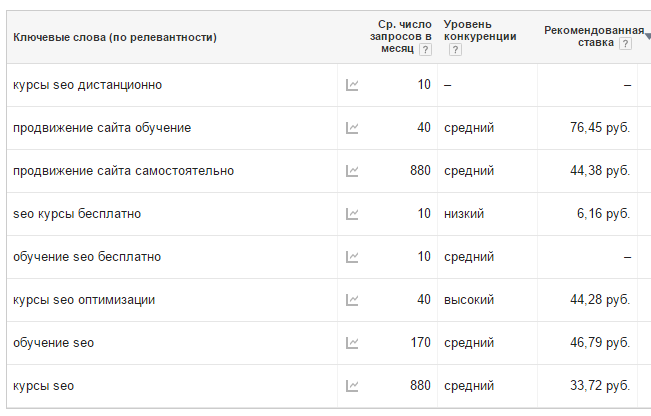Show trend chart for курсы seo оптимизации
The width and height of the screenshot is (651, 416).
(x=352, y=300)
